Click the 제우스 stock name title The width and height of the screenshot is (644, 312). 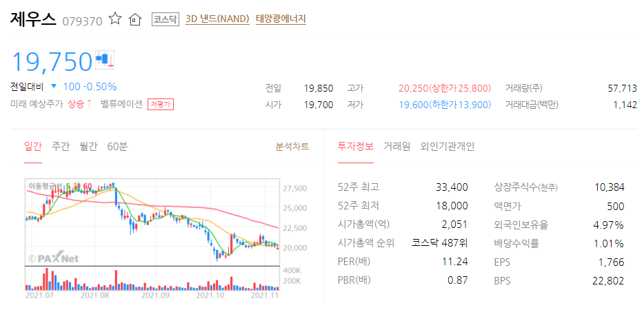click(32, 19)
